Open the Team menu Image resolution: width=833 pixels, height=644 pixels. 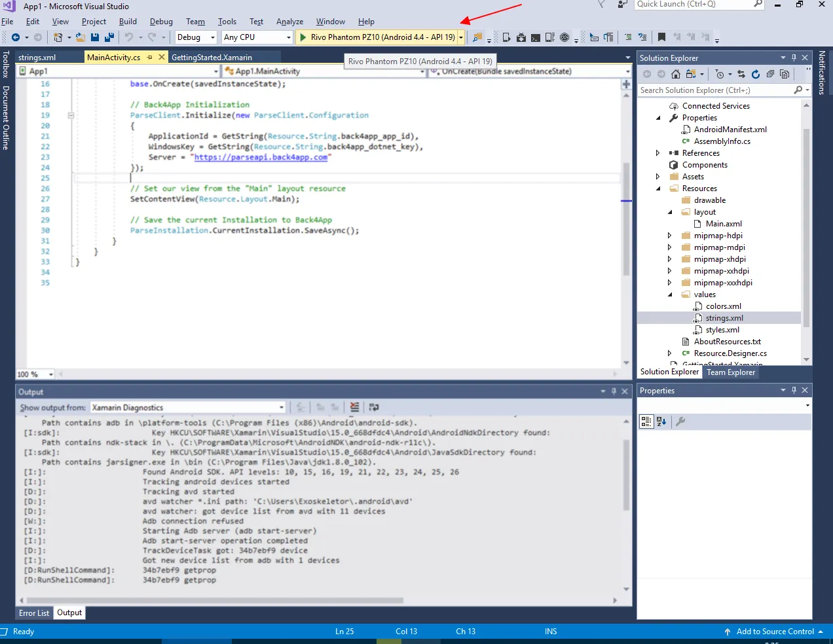(195, 22)
